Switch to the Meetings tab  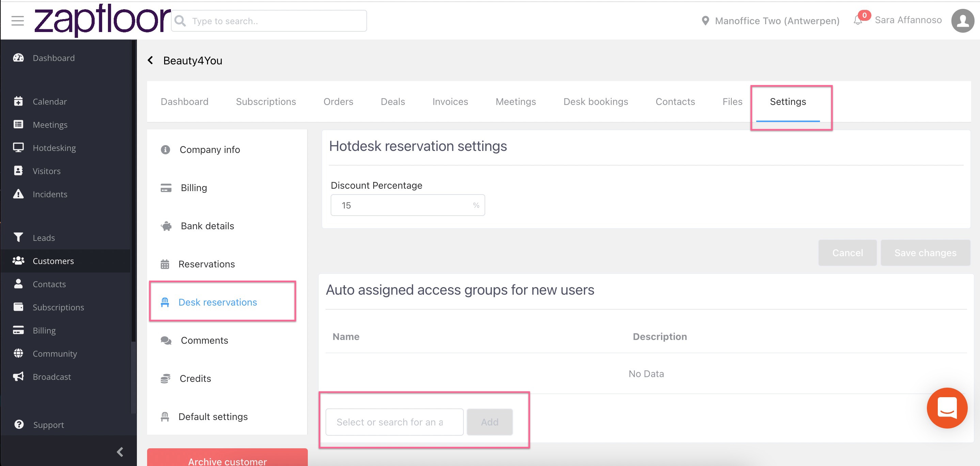click(516, 102)
